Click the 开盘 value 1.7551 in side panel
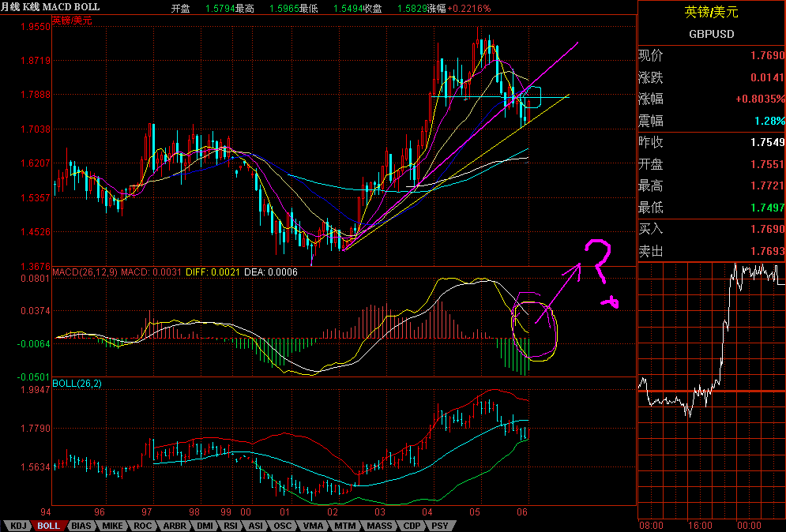Viewport: 786px width, 532px height. (x=768, y=164)
